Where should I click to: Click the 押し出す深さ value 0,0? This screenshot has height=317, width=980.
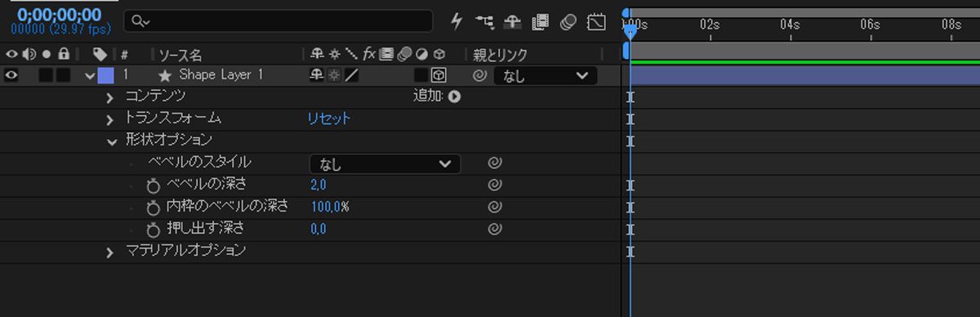pos(318,229)
